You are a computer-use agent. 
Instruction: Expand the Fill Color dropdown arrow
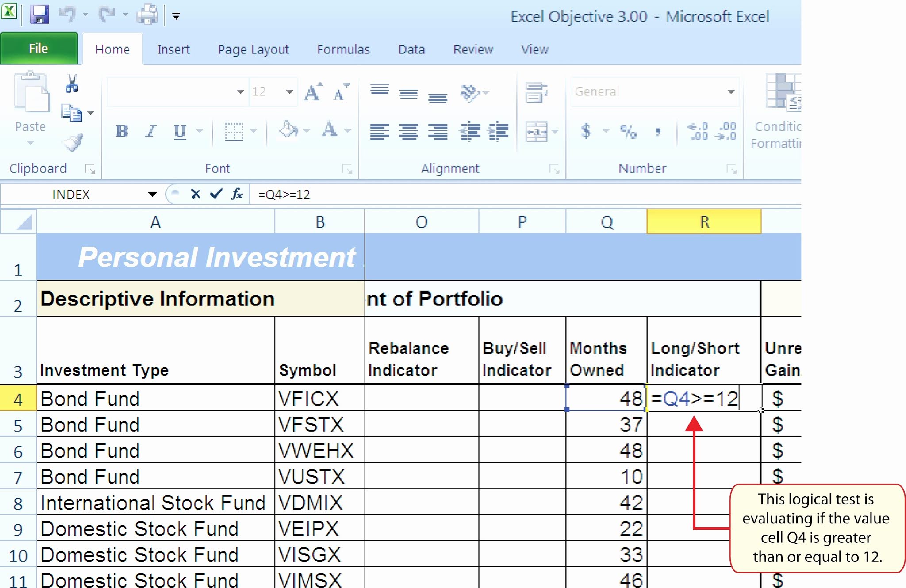click(x=307, y=131)
